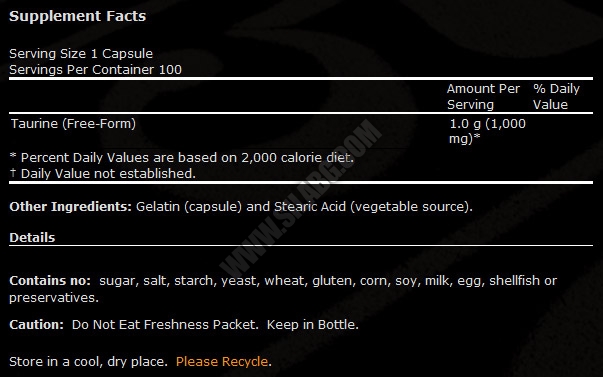The image size is (603, 377).
Task: Click the % Daily Value column header
Action: pos(556,97)
